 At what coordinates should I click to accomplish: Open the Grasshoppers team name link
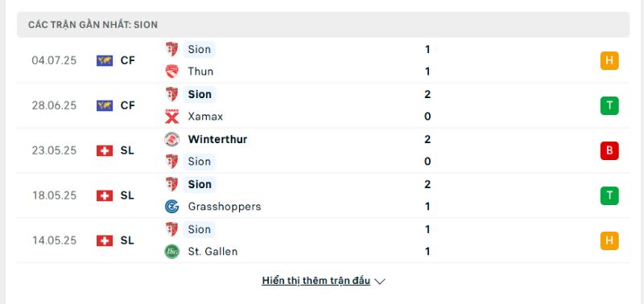pos(225,207)
